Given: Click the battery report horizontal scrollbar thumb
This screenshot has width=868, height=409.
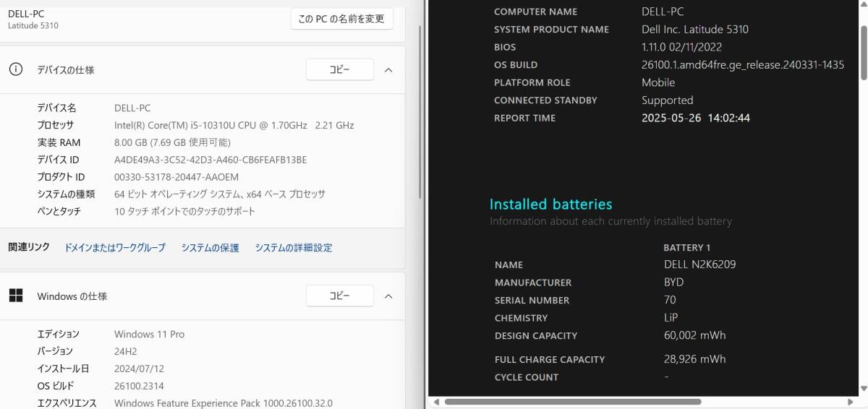Looking at the screenshot, I should (x=572, y=402).
